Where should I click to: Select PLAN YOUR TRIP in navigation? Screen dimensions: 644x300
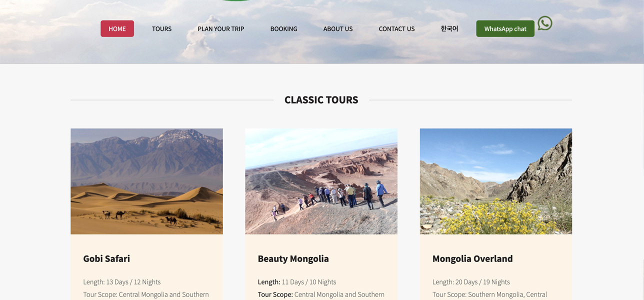221,28
